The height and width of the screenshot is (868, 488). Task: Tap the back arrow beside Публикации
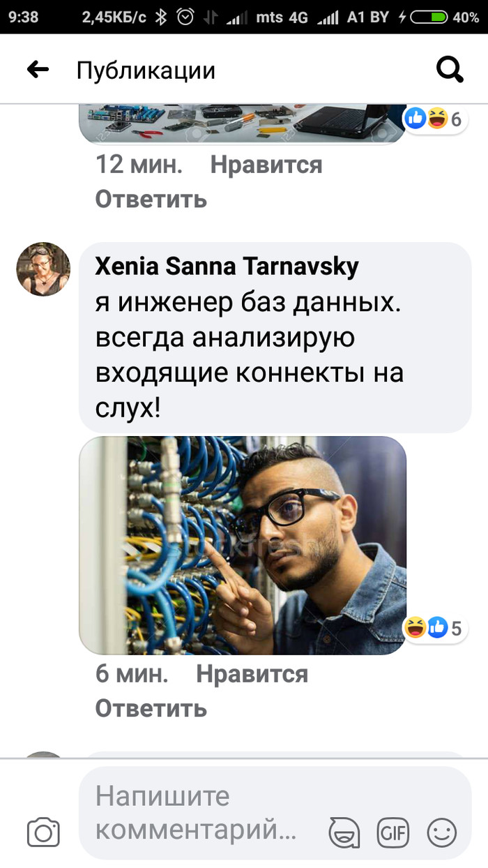pyautogui.click(x=38, y=69)
